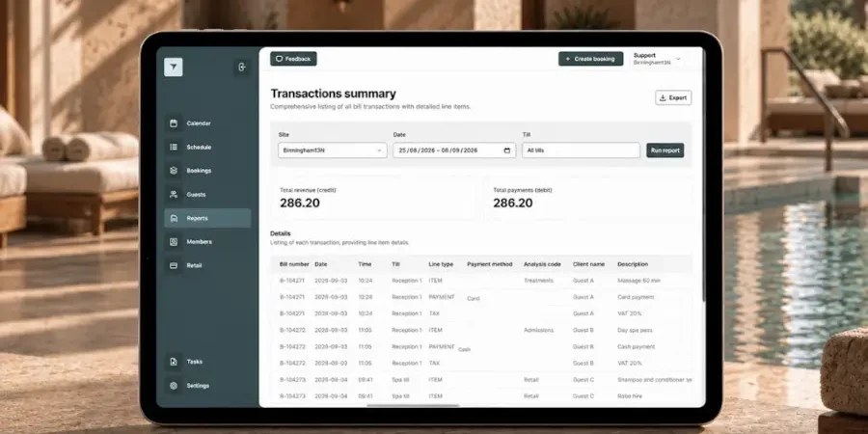Click the Feedback button
868x434 pixels.
point(293,59)
